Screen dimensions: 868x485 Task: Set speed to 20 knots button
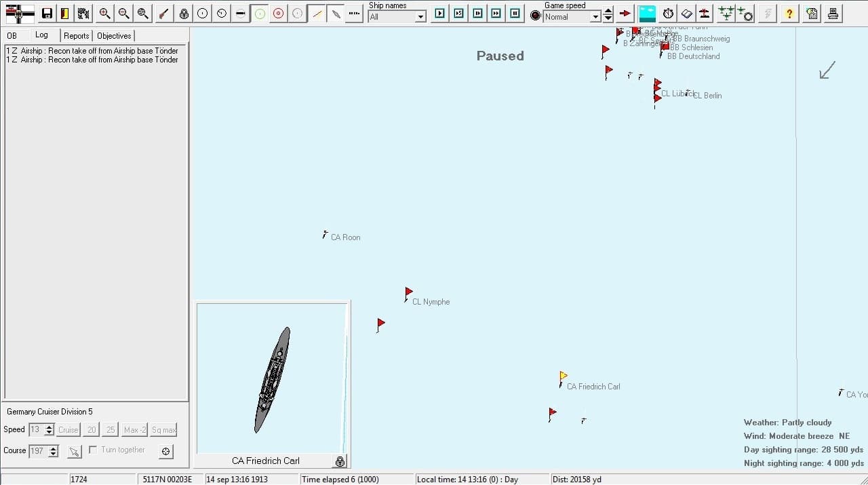92,430
